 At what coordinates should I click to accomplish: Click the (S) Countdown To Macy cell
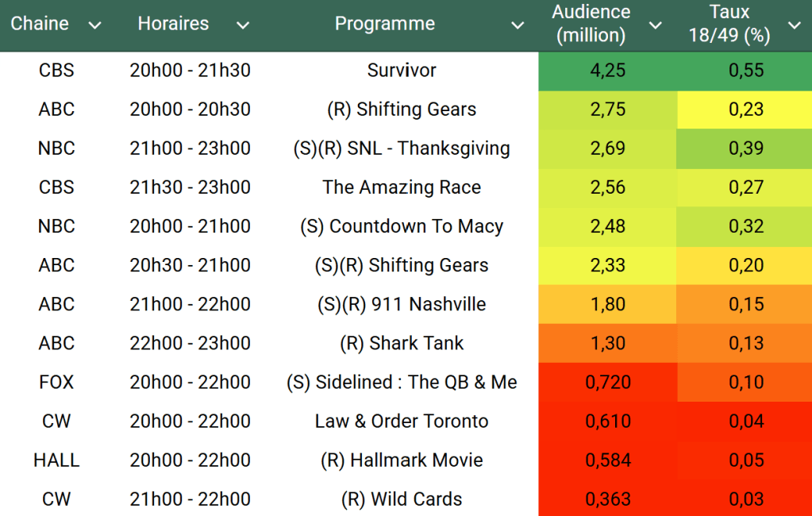tap(402, 226)
